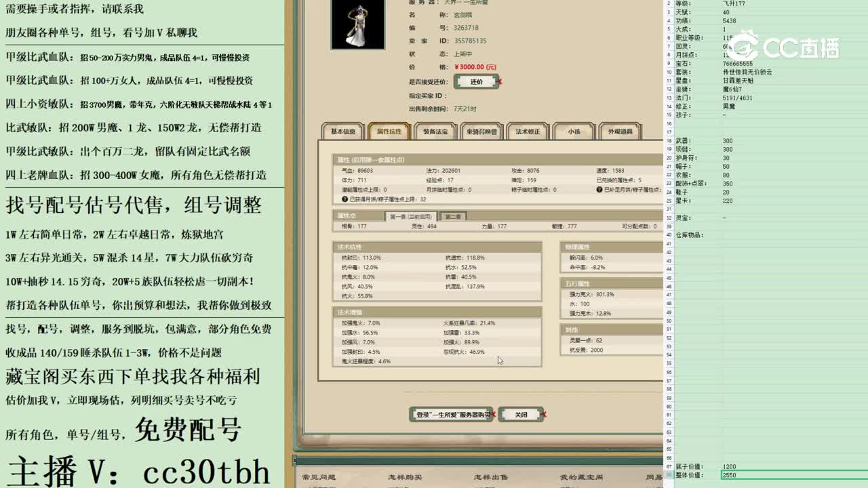Click the 抗火: 55.8% value

[x=357, y=296]
